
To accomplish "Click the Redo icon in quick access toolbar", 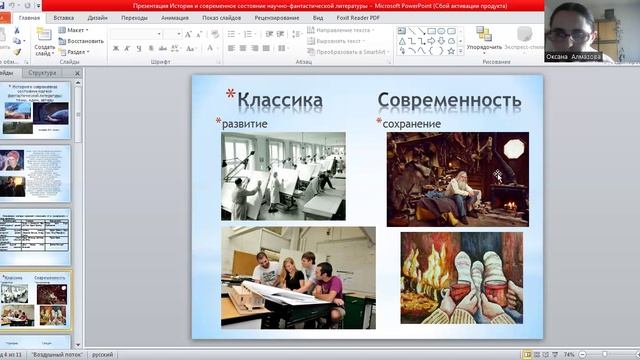I will click(x=28, y=6).
